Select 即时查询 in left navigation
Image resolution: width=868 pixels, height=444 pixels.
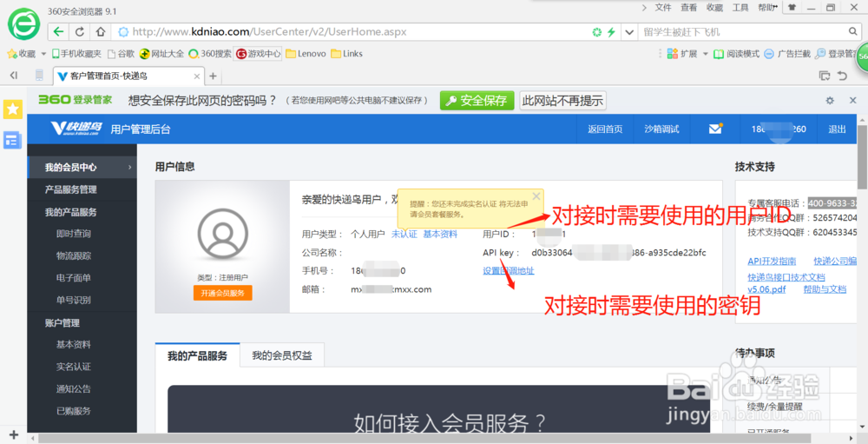tap(74, 234)
